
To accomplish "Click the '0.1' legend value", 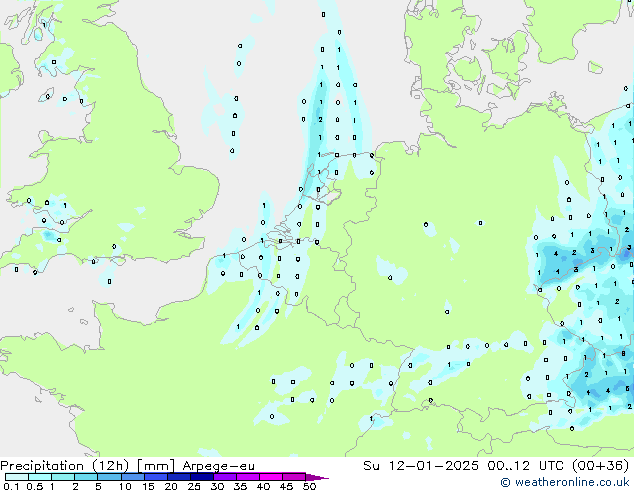I will (11, 486).
